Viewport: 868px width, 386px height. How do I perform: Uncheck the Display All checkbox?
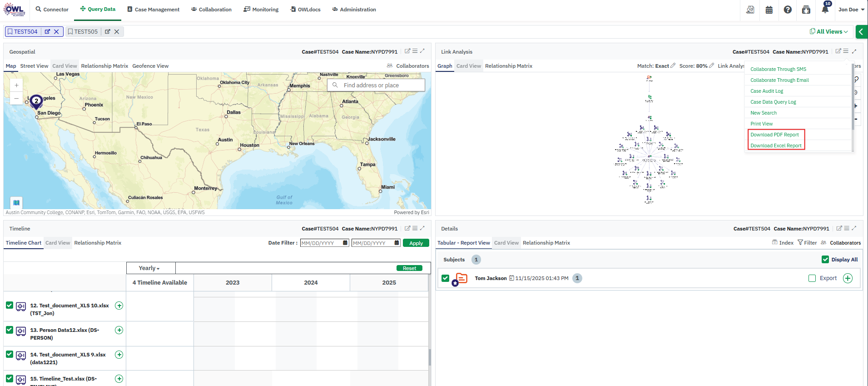tap(825, 260)
